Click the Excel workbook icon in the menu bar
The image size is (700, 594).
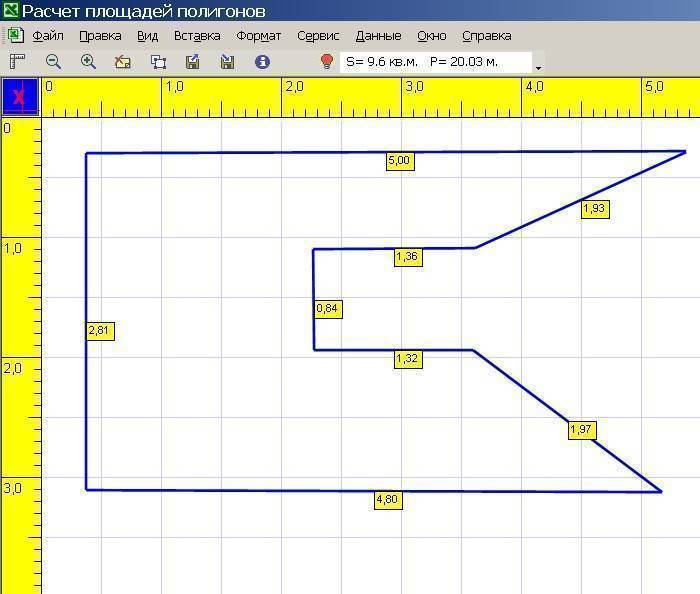(16, 35)
